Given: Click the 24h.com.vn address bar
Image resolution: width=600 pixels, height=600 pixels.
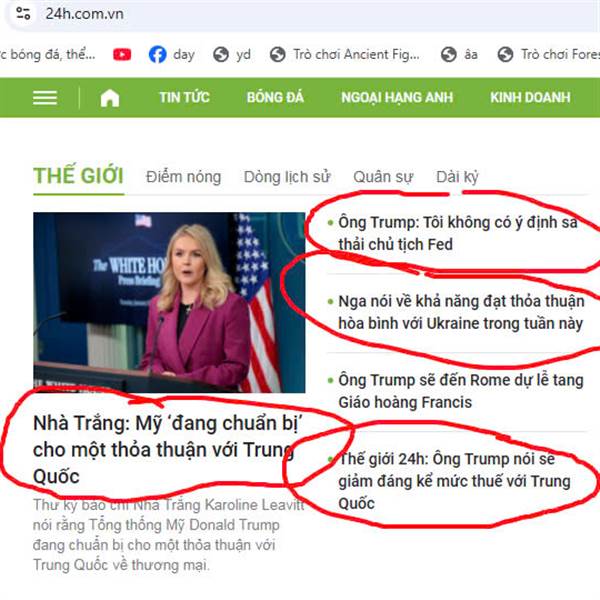Looking at the screenshot, I should click(x=300, y=14).
